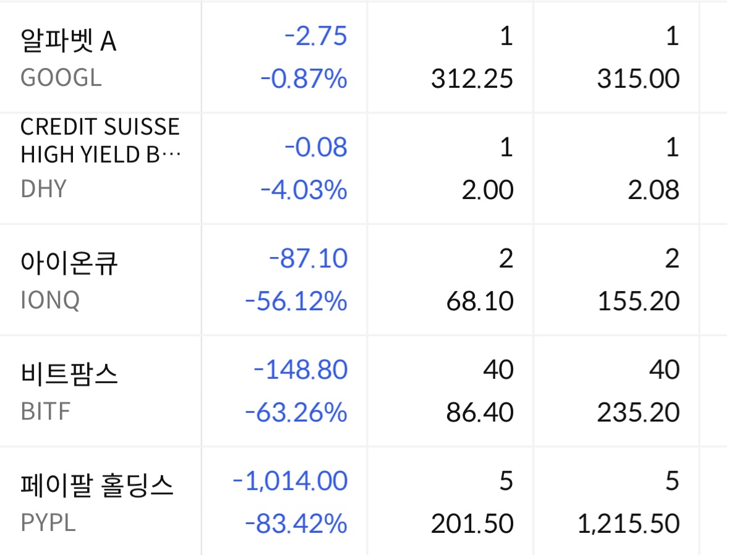Open the 아이온큐 stock entry

click(x=69, y=263)
